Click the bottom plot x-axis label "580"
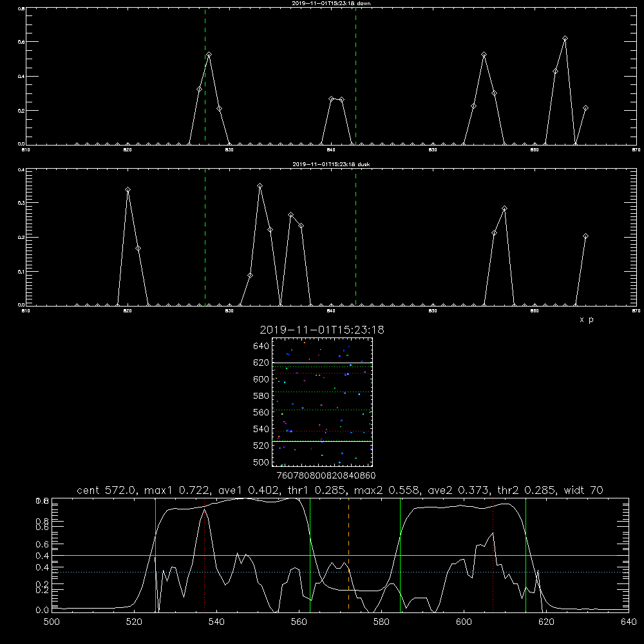 coord(381,622)
